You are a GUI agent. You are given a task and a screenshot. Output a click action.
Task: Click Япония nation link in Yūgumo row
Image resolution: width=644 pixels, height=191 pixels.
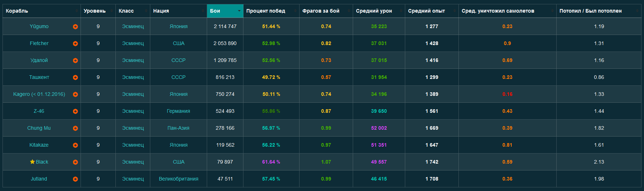click(x=178, y=26)
